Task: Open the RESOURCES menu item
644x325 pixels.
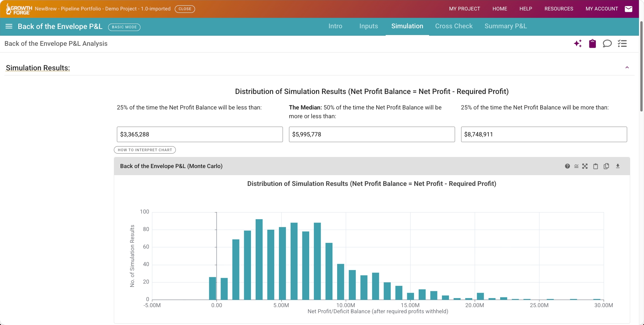Action: [559, 9]
